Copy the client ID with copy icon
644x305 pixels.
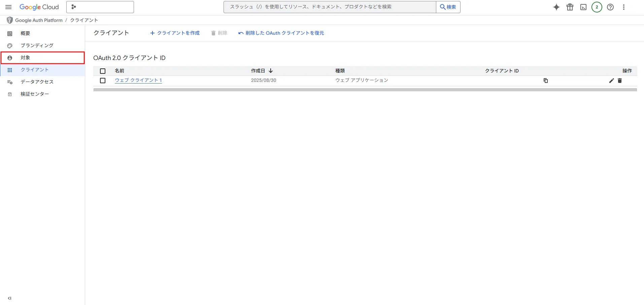click(546, 81)
